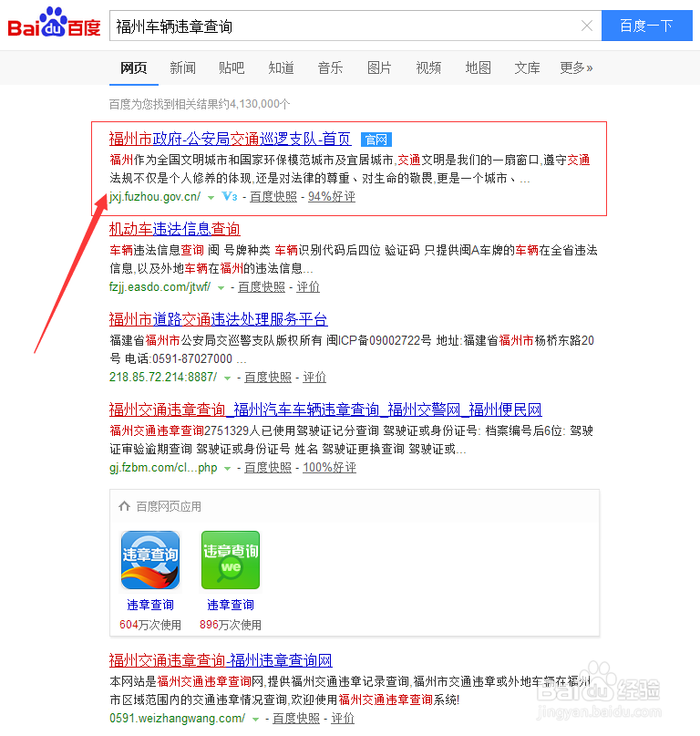Image resolution: width=700 pixels, height=736 pixels.
Task: Open 百度快照 for jxj.fuzhou.gov.cn result
Action: point(273,197)
